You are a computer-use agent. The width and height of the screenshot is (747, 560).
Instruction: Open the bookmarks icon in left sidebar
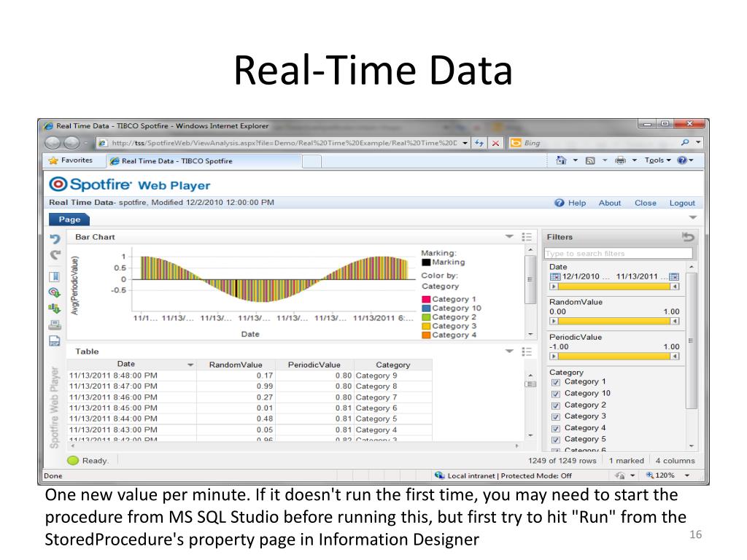[x=55, y=276]
